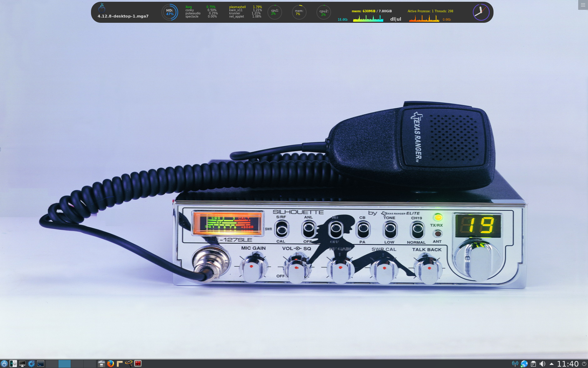Open the clipboard tray icon
Image resolution: width=588 pixels, height=368 pixels.
(x=533, y=364)
